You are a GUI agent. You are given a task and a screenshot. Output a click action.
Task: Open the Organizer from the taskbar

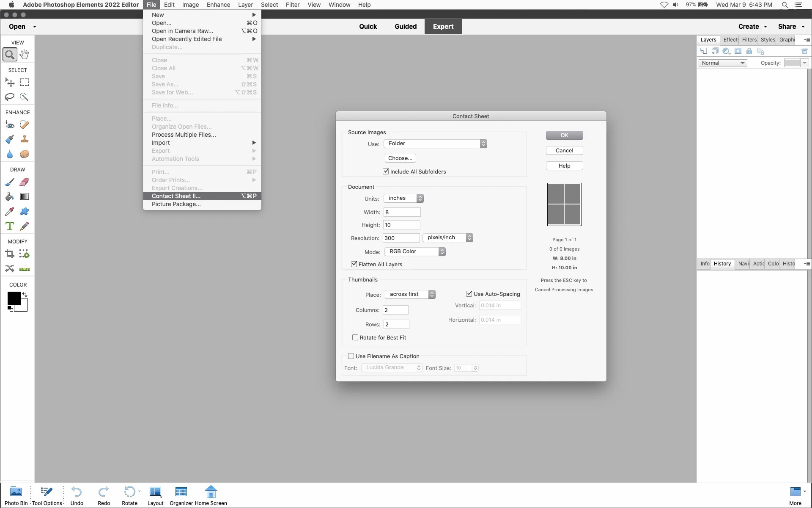pos(181,495)
